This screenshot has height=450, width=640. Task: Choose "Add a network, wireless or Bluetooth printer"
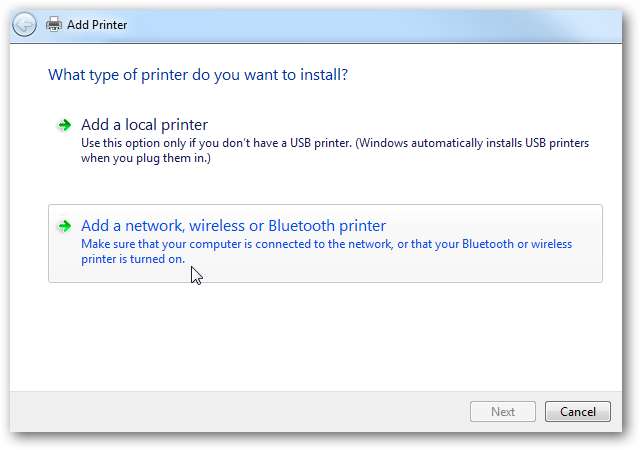pyautogui.click(x=233, y=226)
